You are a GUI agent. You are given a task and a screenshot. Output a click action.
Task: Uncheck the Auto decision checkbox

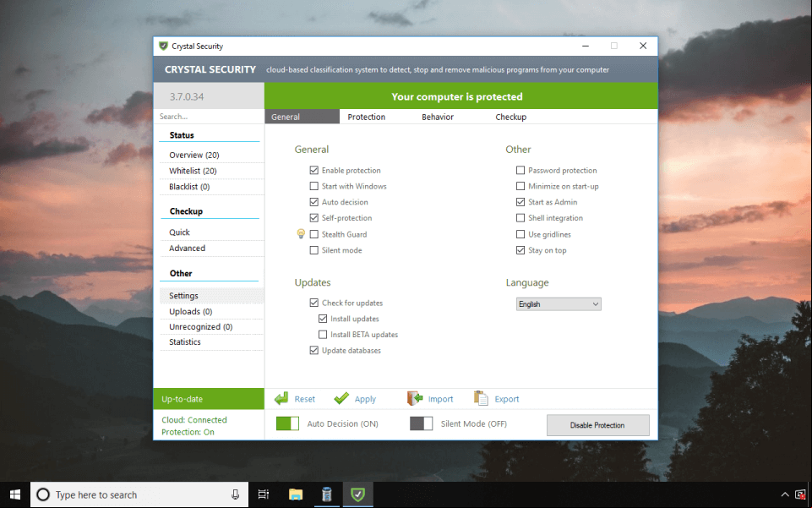click(x=313, y=202)
